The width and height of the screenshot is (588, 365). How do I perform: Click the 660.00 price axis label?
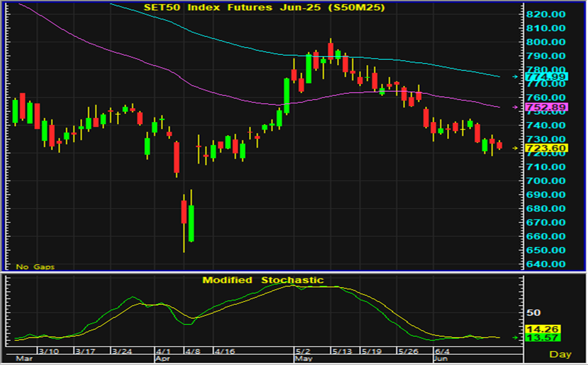pyautogui.click(x=546, y=236)
